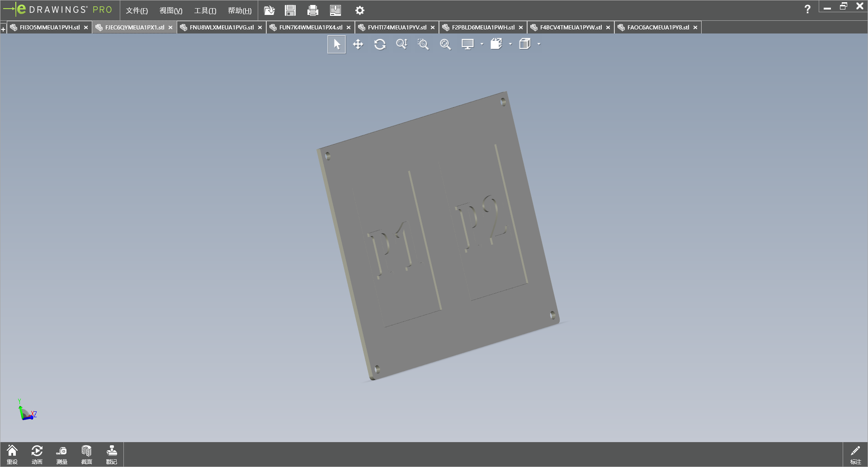Expand the view orientation dropdown arrow
The width and height of the screenshot is (868, 467).
click(510, 44)
